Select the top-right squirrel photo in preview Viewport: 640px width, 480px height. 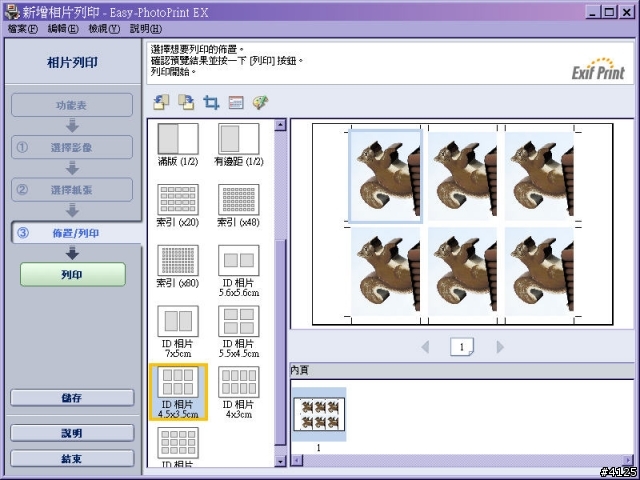539,176
